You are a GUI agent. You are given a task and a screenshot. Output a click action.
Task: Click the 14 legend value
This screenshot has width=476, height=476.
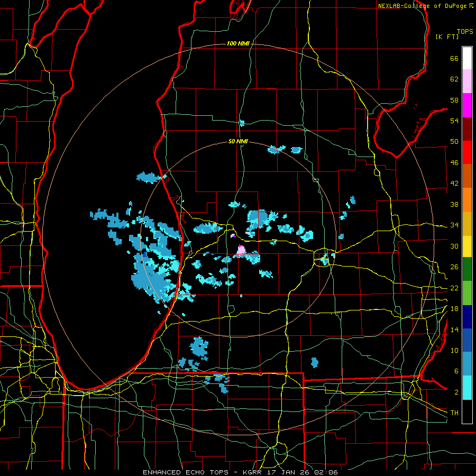point(454,329)
